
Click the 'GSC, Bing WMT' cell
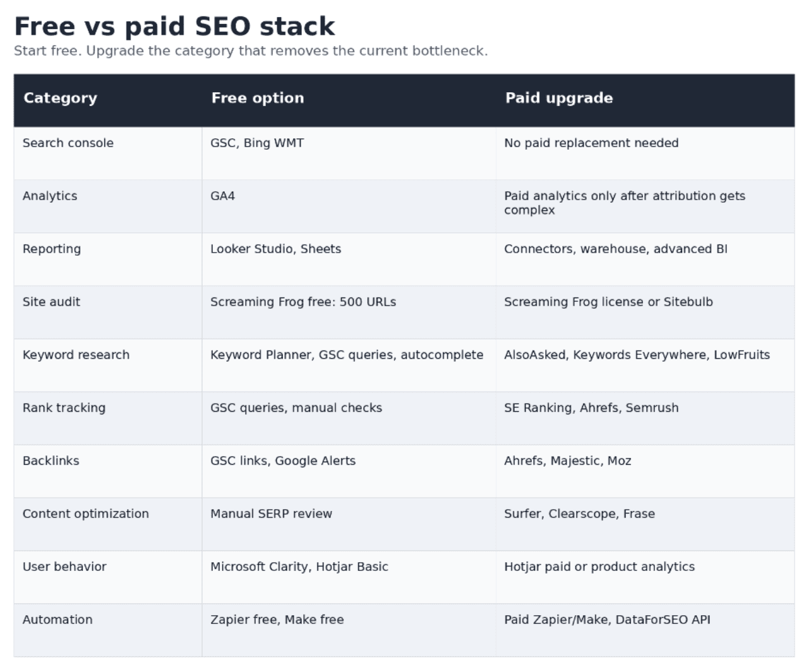(349, 153)
